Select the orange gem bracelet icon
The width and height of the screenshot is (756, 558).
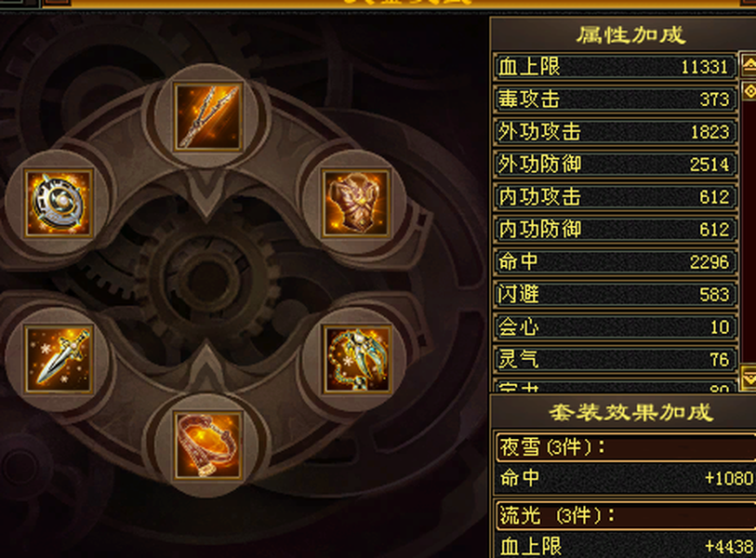tap(207, 445)
